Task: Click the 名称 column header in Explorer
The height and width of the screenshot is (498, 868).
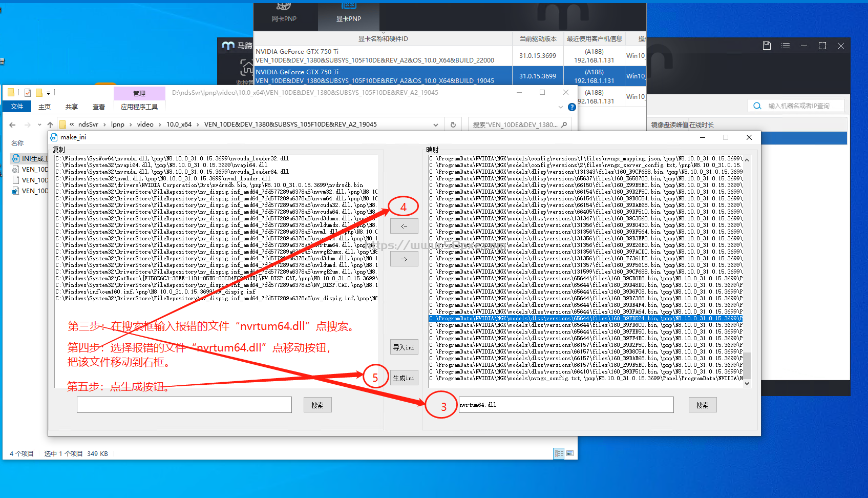Action: 17,143
